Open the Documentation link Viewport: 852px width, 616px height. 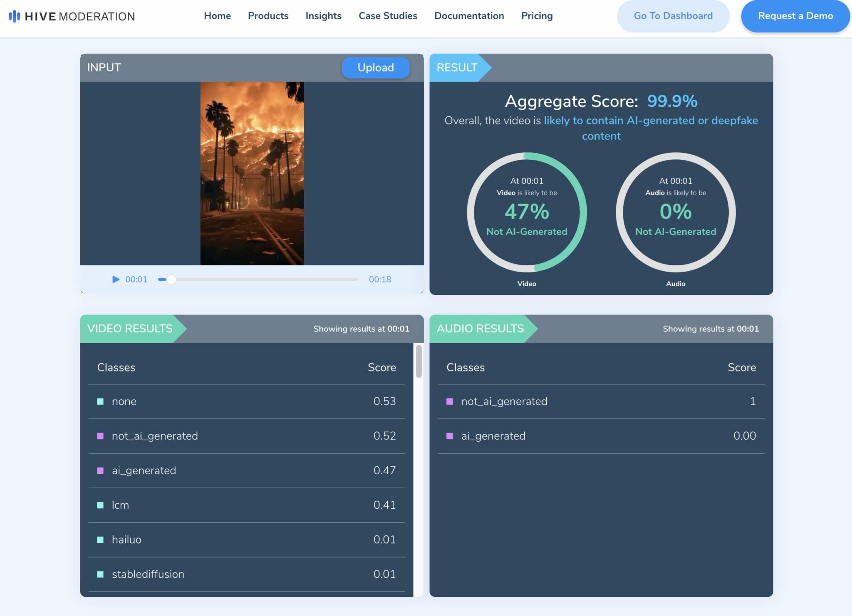469,16
